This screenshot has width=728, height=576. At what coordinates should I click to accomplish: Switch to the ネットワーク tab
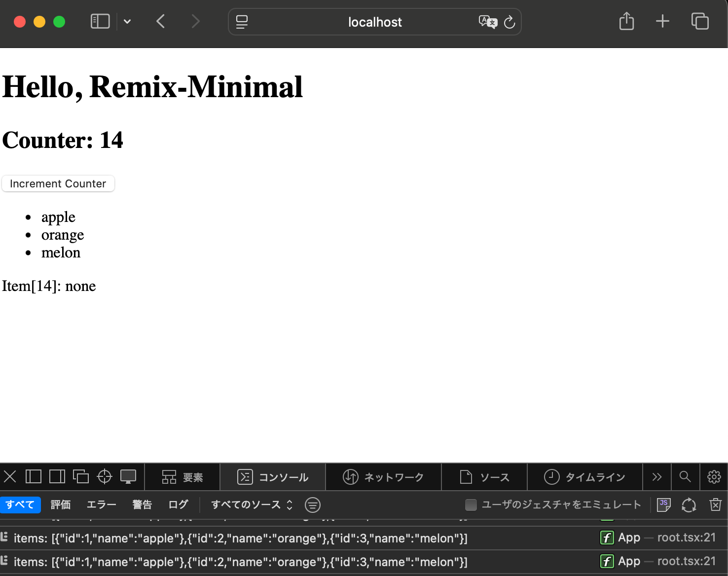383,477
